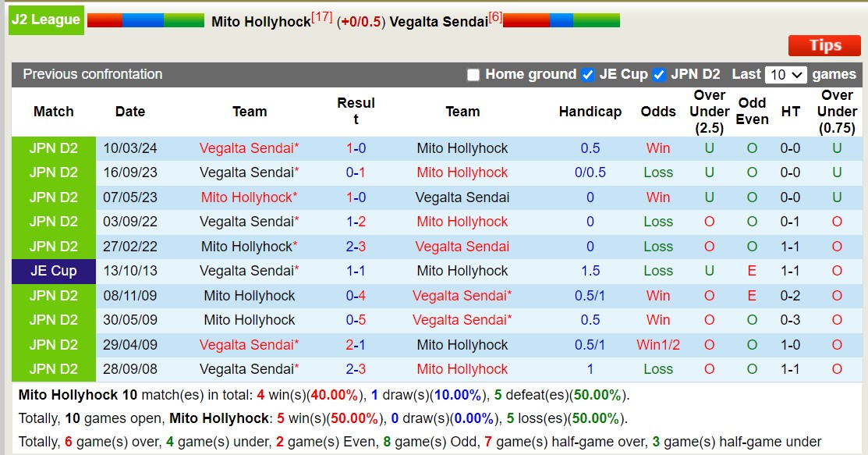This screenshot has height=455, width=868.
Task: Click the red Win odds label on first row
Action: (657, 148)
